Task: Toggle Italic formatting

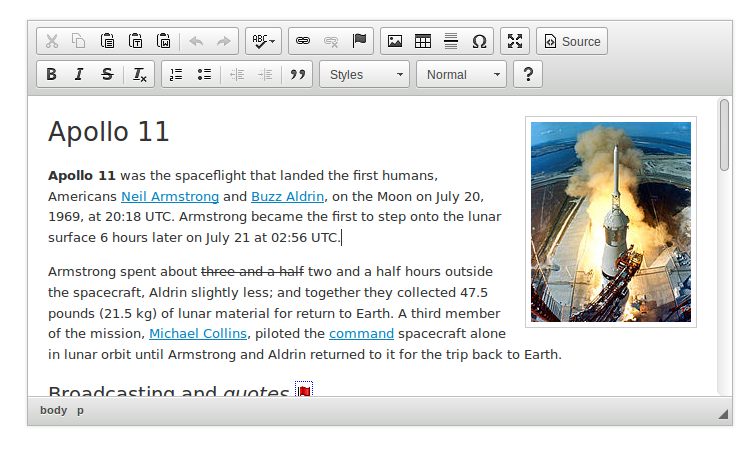Action: point(79,75)
